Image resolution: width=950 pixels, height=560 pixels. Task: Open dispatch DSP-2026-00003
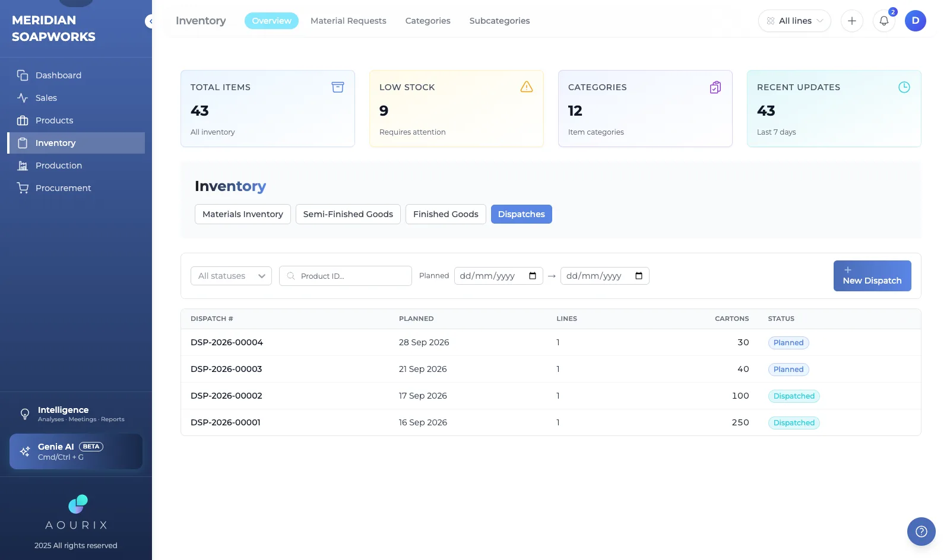(x=226, y=369)
